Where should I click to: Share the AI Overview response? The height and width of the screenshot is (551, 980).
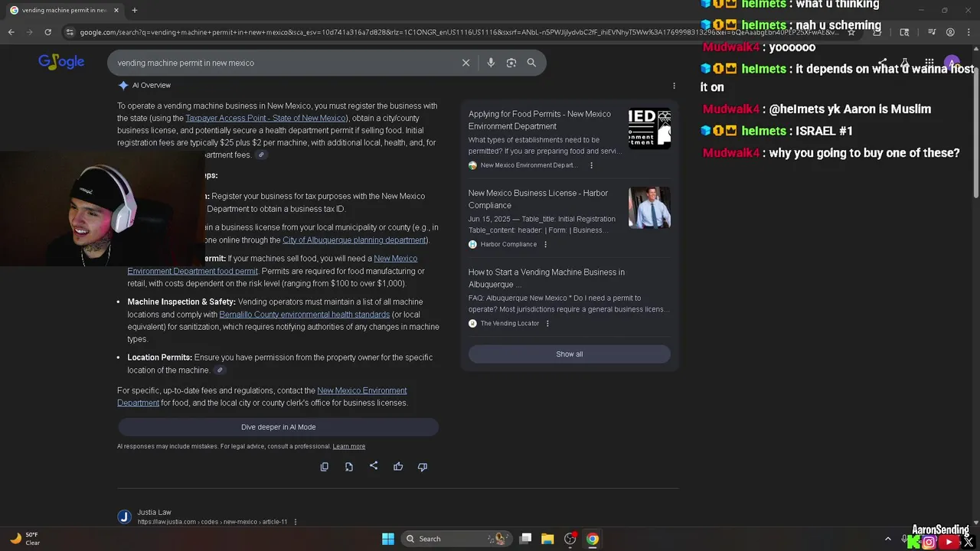pos(374,466)
